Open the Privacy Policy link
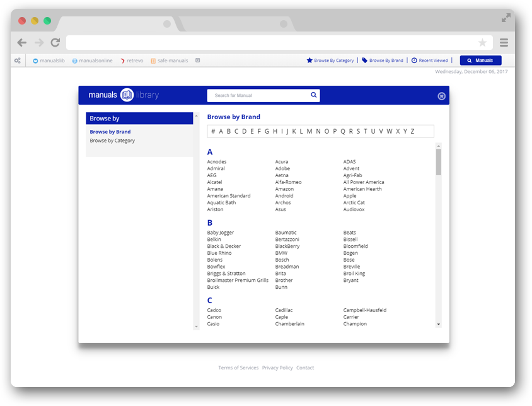Screen dimensions: 532x406 (277, 368)
